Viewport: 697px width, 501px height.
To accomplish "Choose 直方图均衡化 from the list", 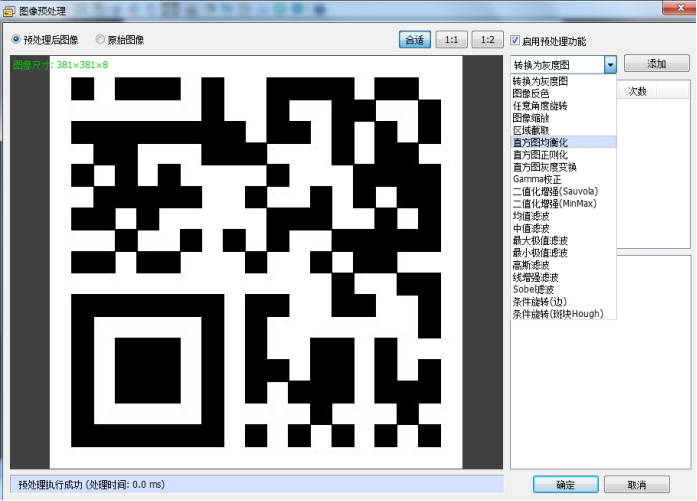I will tap(564, 142).
